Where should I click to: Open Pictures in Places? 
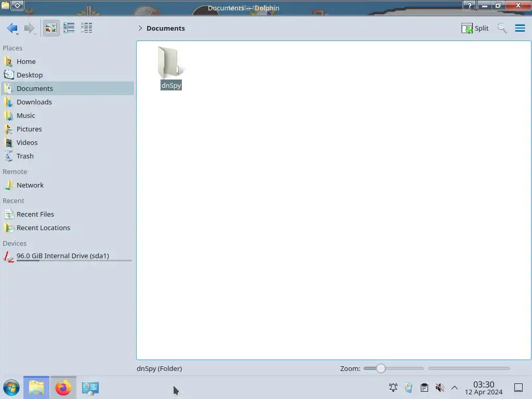(67, 129)
